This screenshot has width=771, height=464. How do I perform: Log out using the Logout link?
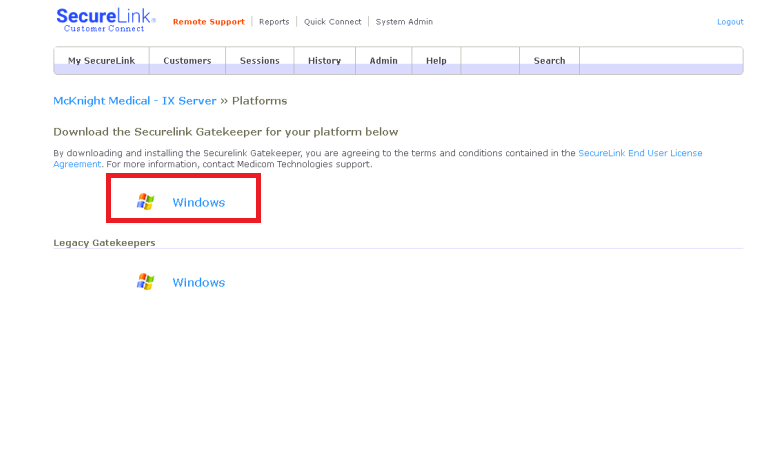[730, 22]
